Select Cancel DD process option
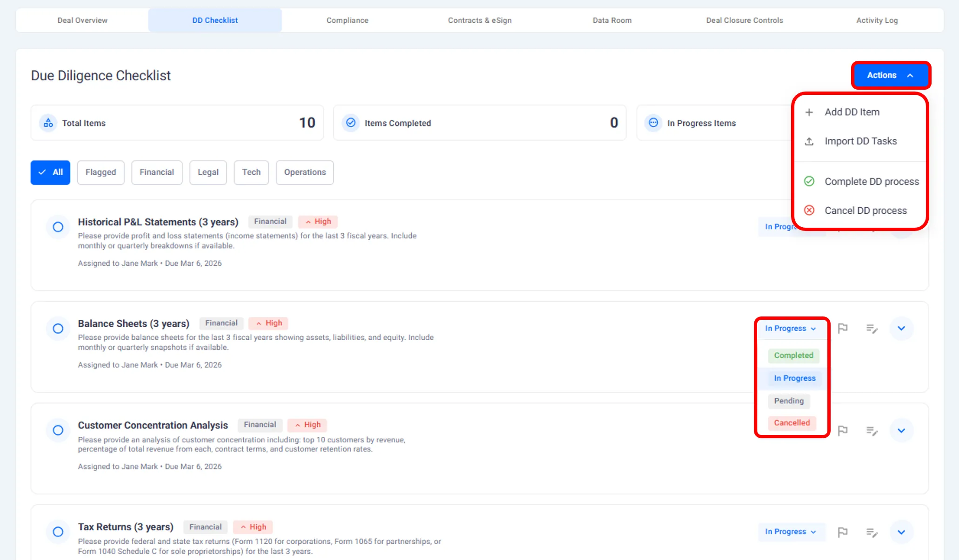Viewport: 959px width, 560px height. (x=865, y=211)
